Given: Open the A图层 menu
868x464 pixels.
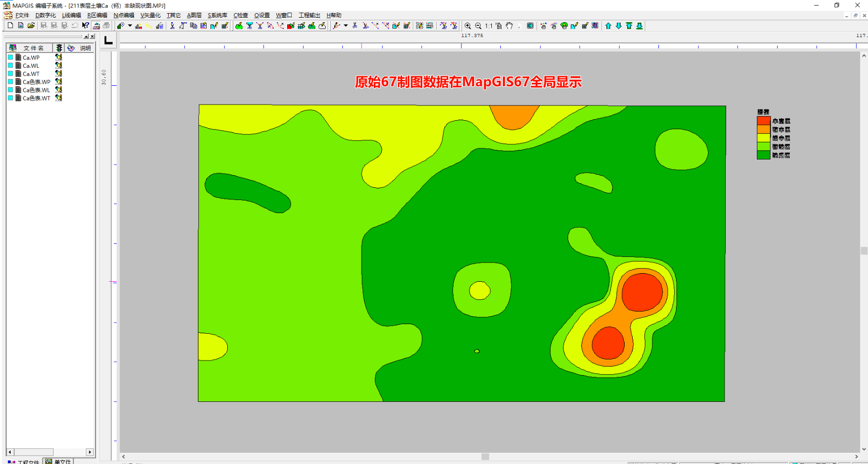Looking at the screenshot, I should tap(194, 15).
